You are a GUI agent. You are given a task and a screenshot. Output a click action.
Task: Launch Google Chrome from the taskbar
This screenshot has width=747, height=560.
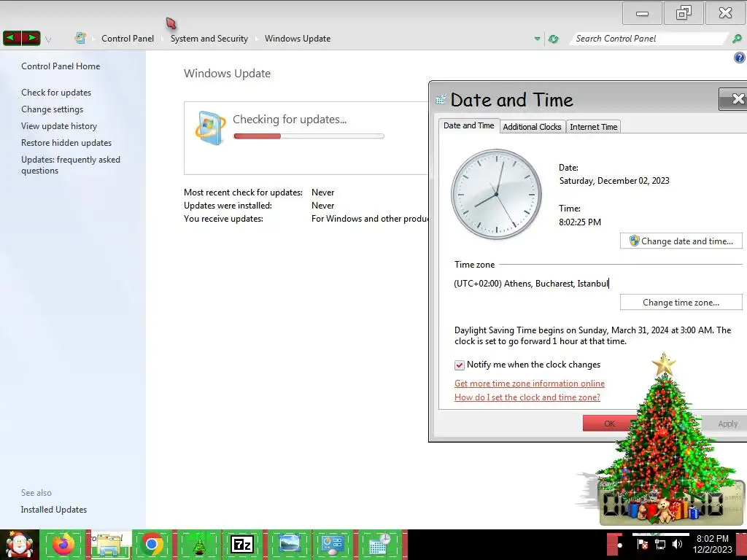[152, 544]
